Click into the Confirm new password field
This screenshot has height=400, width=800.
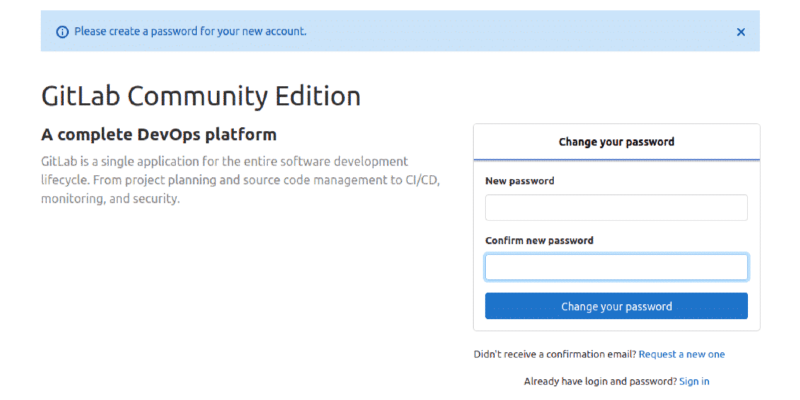click(x=616, y=267)
